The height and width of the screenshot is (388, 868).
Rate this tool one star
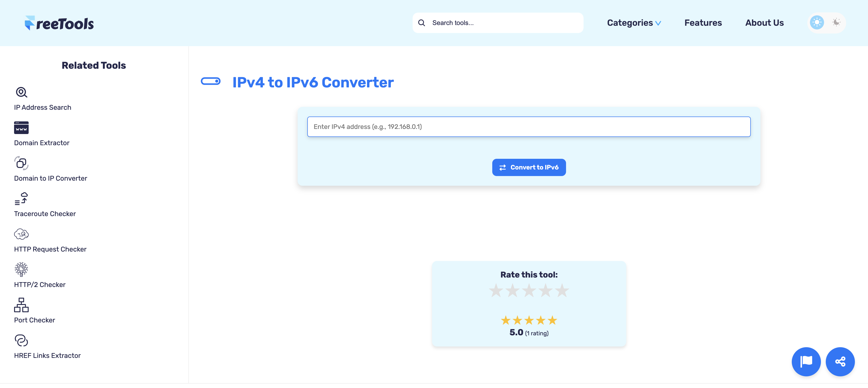[496, 290]
